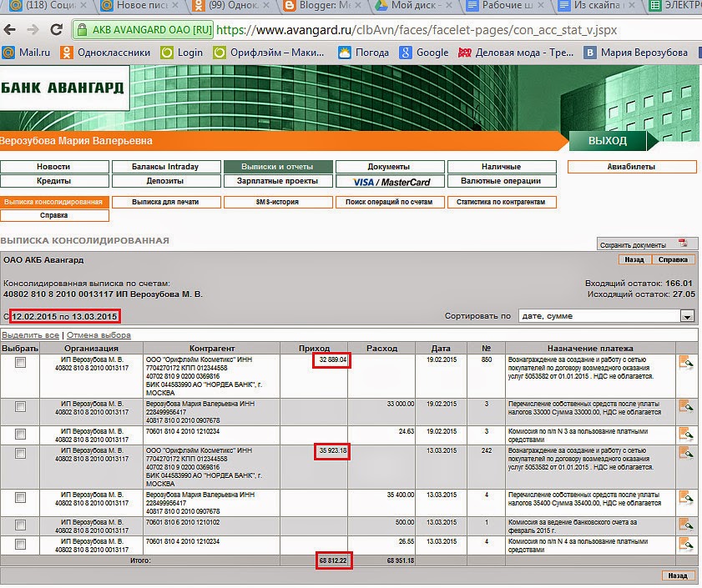Click the Сохранить документы button
This screenshot has width=702, height=588.
click(x=647, y=244)
